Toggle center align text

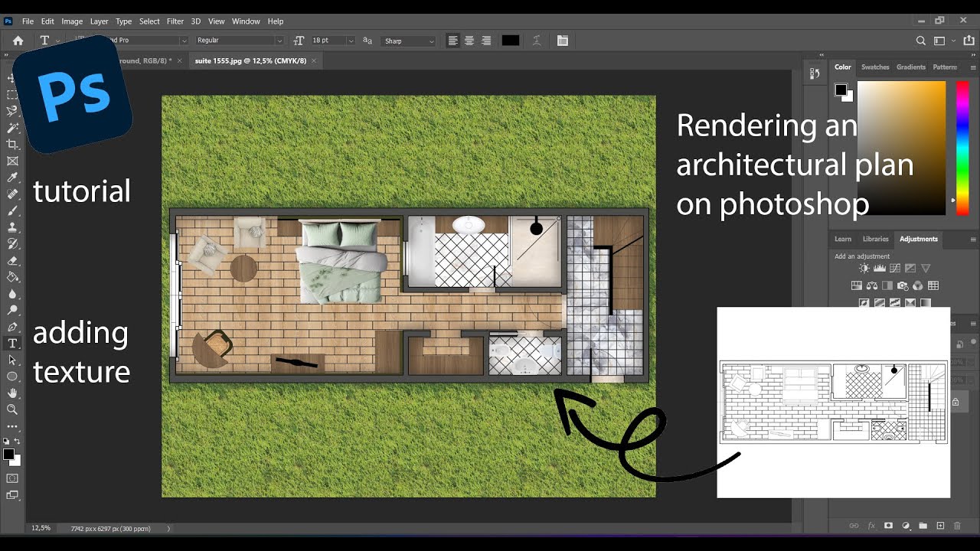(469, 41)
